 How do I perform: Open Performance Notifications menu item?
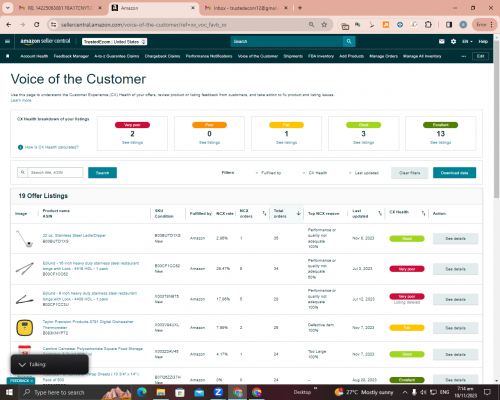[x=209, y=56]
